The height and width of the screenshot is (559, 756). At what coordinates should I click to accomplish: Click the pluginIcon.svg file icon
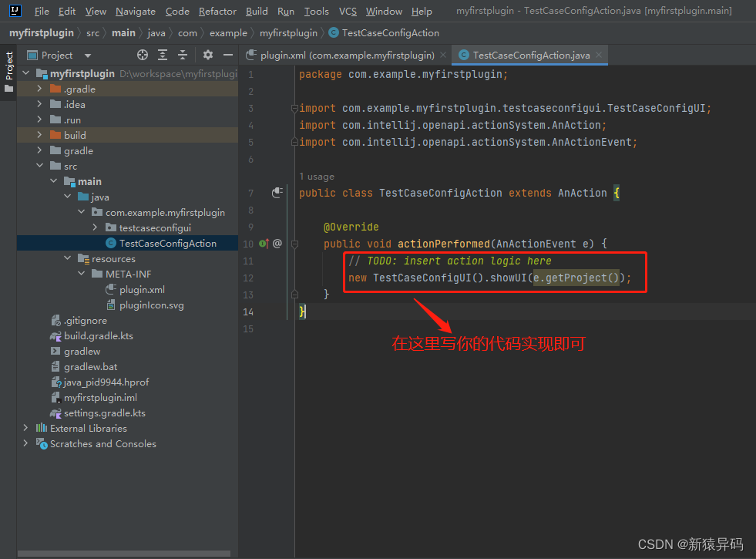click(111, 305)
